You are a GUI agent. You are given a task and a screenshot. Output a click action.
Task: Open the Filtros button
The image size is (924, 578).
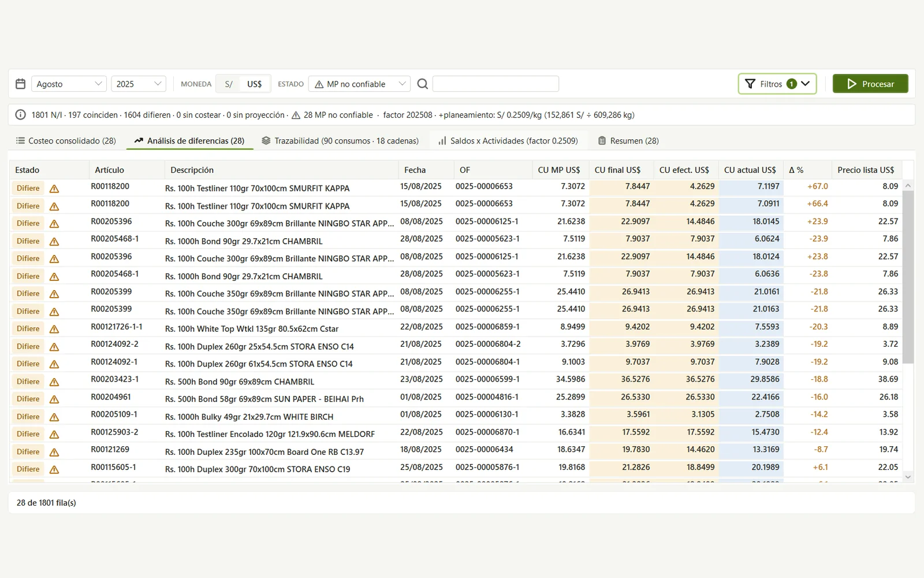[x=777, y=84]
